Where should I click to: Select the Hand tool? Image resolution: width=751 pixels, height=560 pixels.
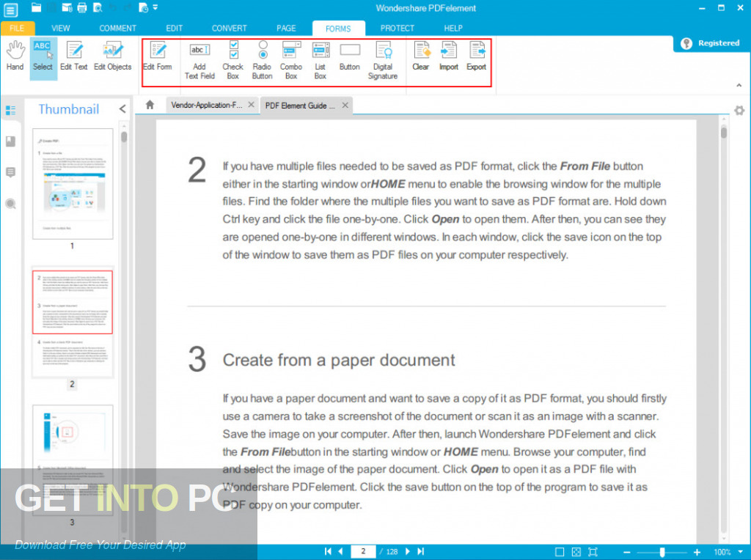pyautogui.click(x=15, y=56)
